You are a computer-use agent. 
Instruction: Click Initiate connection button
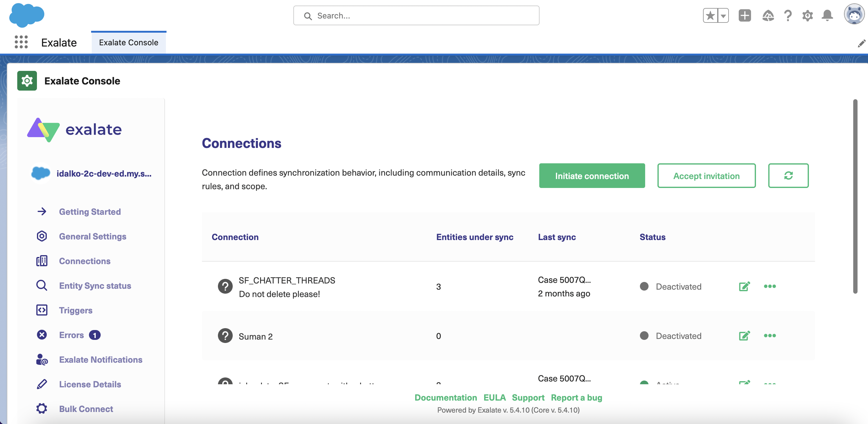pos(592,175)
